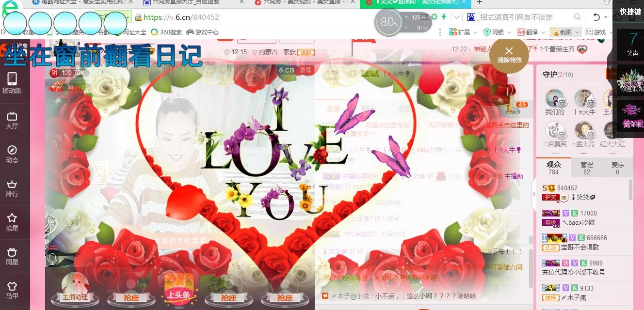This screenshot has height=310, width=644.
Task: Click the microphone icon on the video
Action: (52, 259)
